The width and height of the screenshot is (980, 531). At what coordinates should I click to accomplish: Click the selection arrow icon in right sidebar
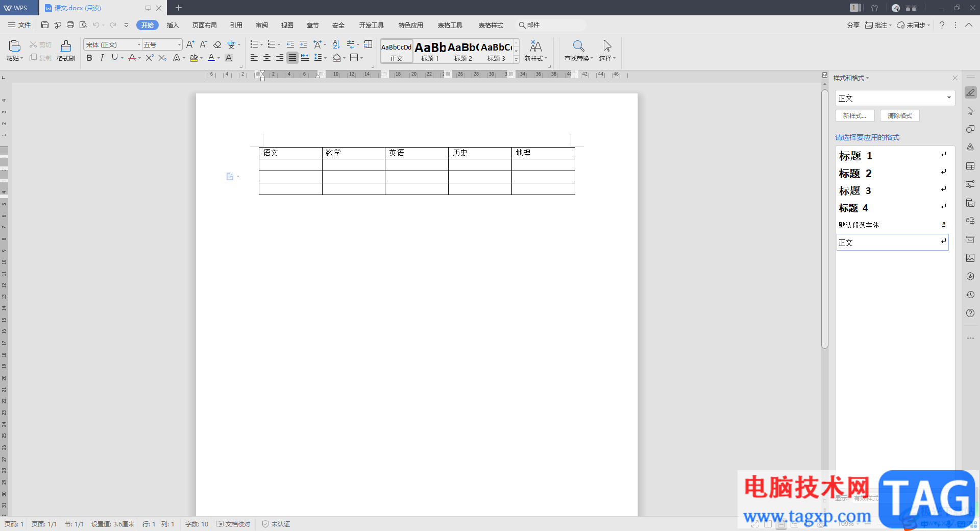[970, 111]
